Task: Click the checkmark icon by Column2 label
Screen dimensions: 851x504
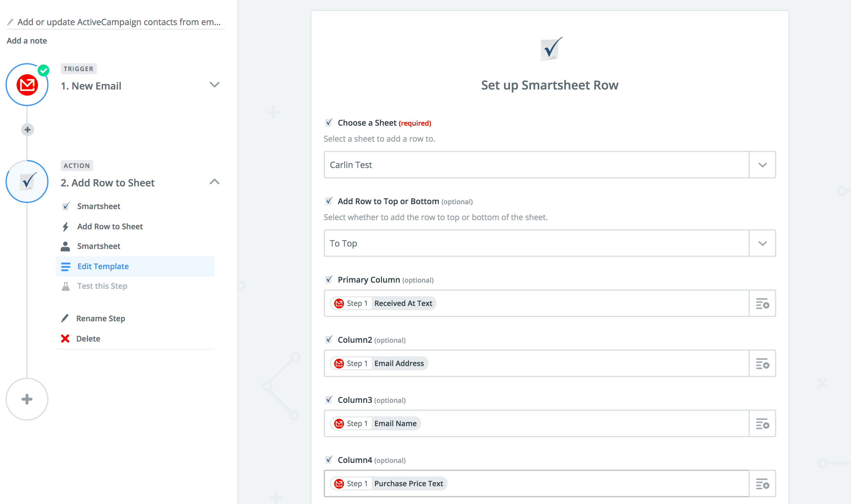Action: [x=329, y=340]
